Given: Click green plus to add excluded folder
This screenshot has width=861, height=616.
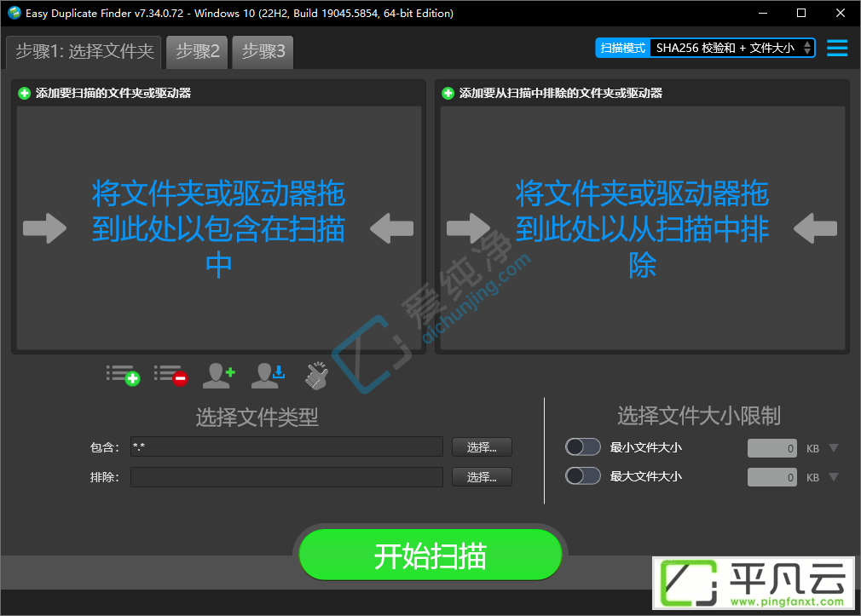Looking at the screenshot, I should (x=448, y=94).
